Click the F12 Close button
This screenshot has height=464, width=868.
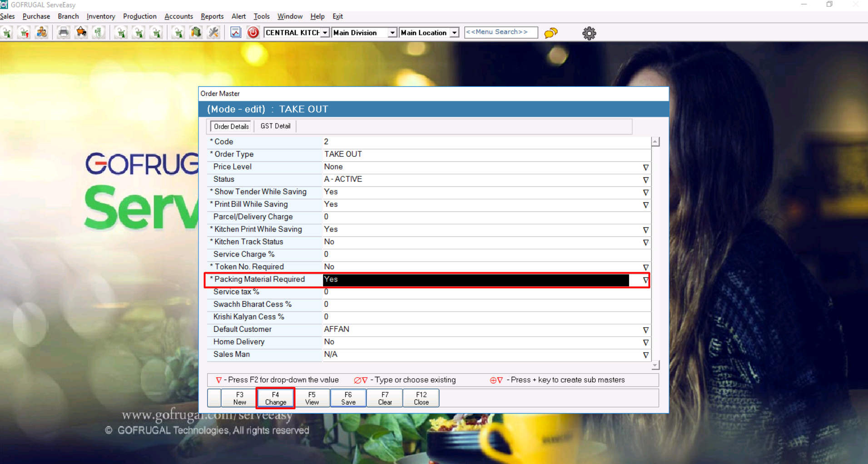click(421, 398)
